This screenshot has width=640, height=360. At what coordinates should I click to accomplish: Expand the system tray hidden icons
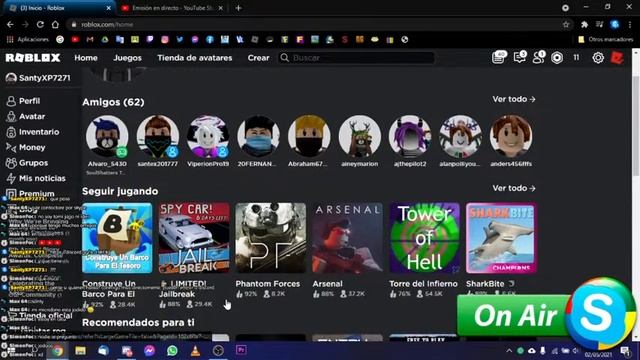click(509, 351)
